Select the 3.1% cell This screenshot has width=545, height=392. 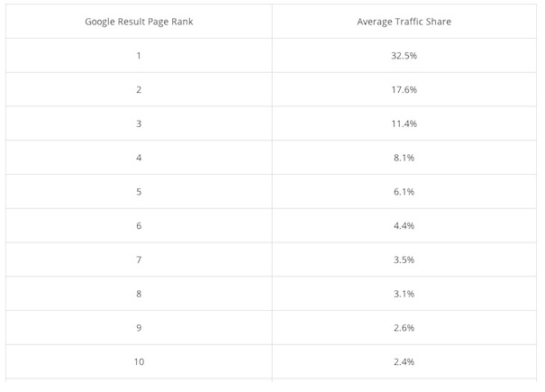[404, 294]
